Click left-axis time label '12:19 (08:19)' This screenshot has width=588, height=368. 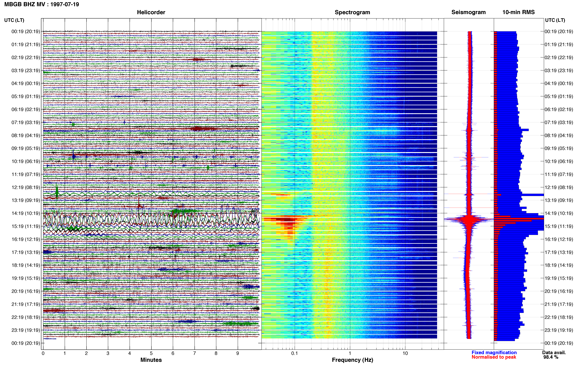tap(26, 187)
